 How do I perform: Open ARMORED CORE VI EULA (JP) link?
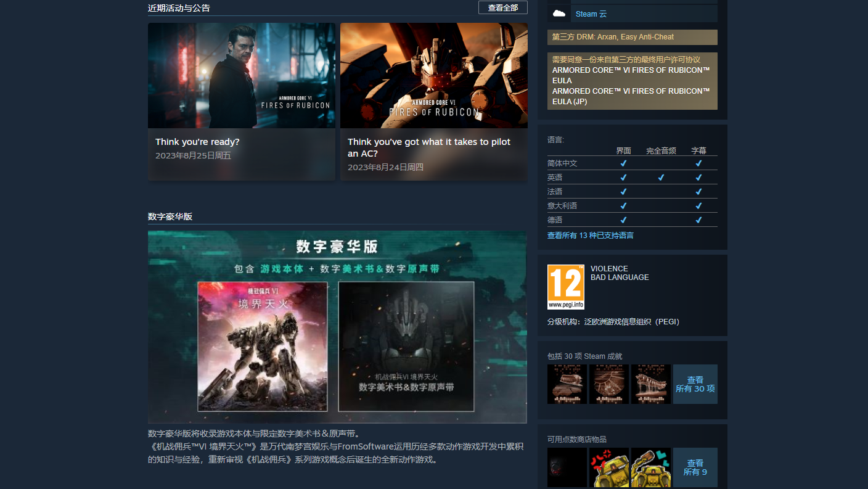[631, 96]
